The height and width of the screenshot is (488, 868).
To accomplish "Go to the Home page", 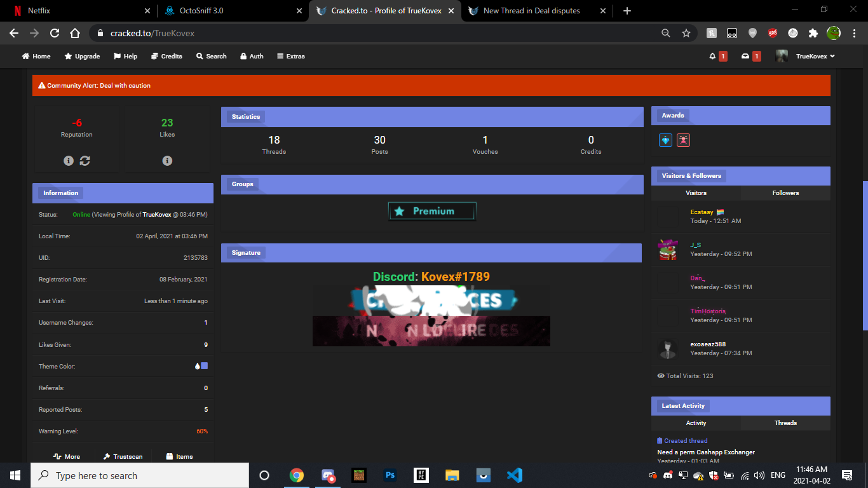I will pyautogui.click(x=36, y=56).
